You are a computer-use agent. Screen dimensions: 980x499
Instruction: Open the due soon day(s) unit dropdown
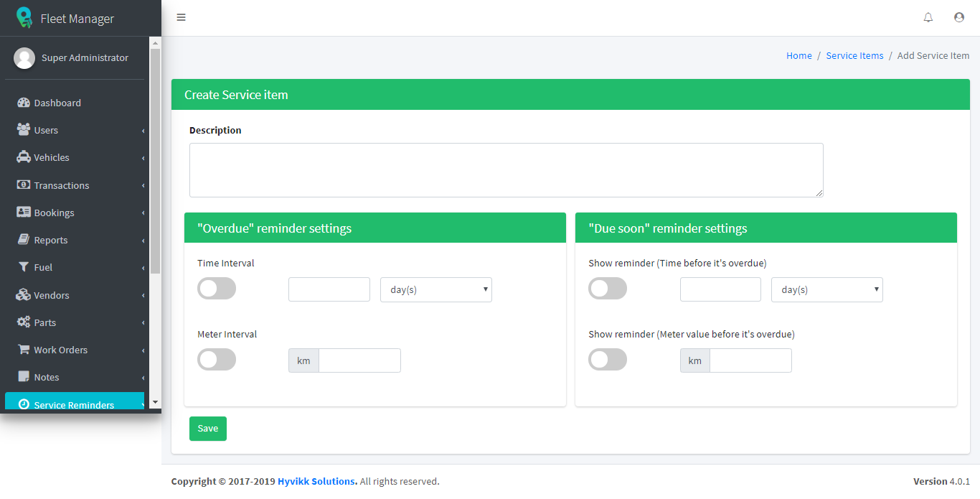[827, 289]
